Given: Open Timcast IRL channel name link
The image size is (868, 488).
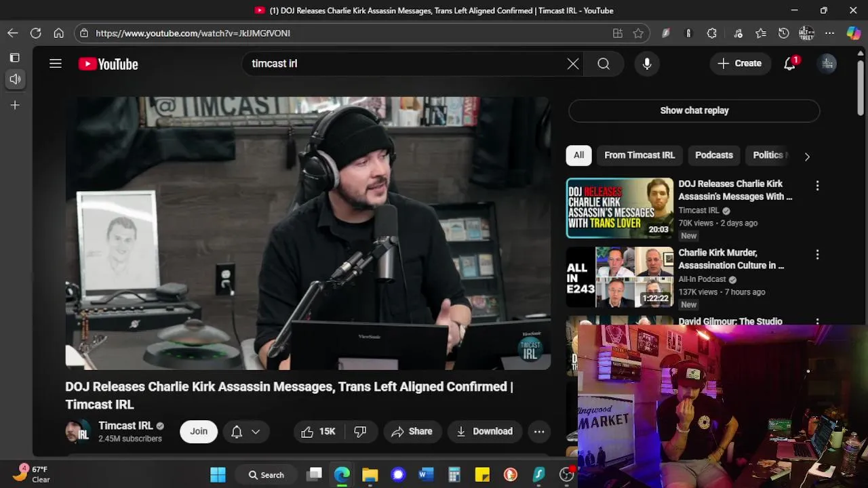Looking at the screenshot, I should click(125, 426).
